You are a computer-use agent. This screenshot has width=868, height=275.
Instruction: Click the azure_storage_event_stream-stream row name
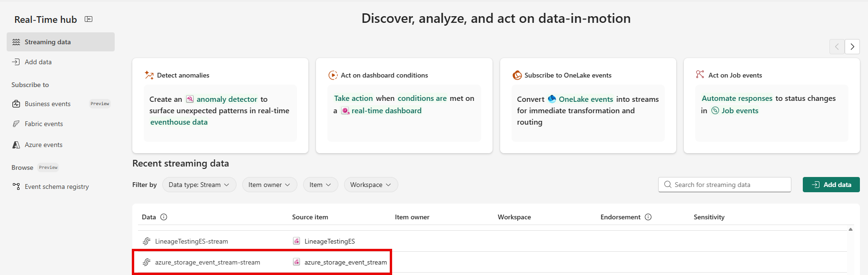click(x=207, y=262)
